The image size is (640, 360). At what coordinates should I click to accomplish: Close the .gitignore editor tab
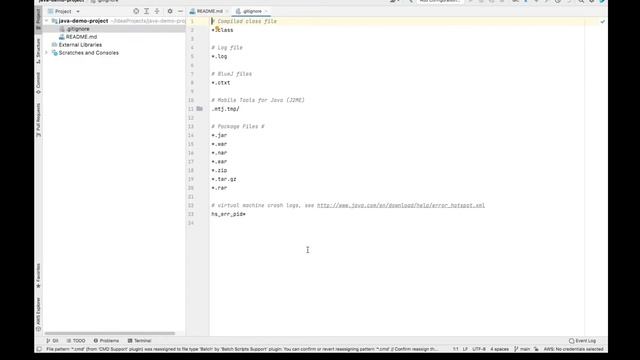pyautogui.click(x=266, y=11)
